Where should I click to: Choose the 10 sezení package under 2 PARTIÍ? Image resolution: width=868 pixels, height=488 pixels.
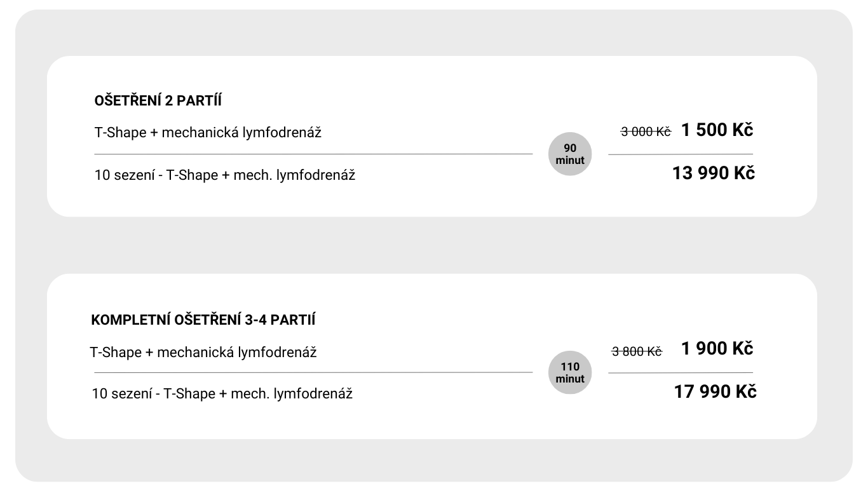coord(224,175)
